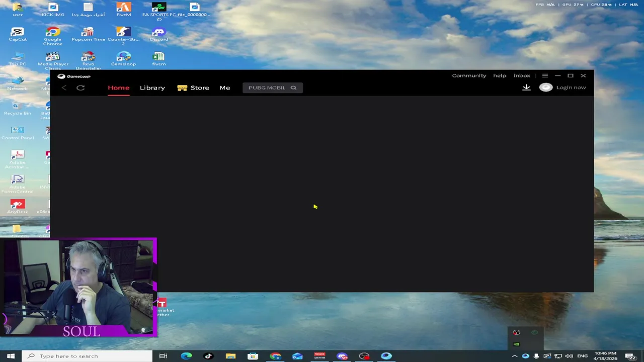Select the FiveM desktop shortcut

(x=123, y=10)
